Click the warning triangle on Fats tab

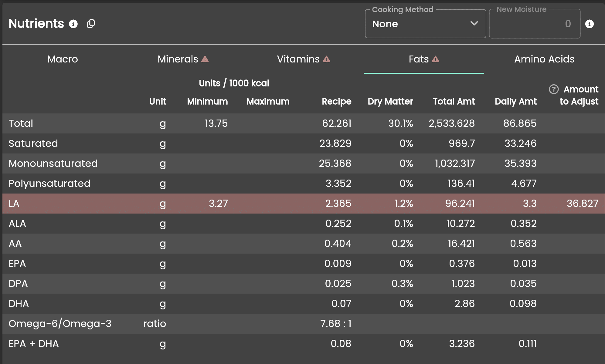tap(436, 59)
